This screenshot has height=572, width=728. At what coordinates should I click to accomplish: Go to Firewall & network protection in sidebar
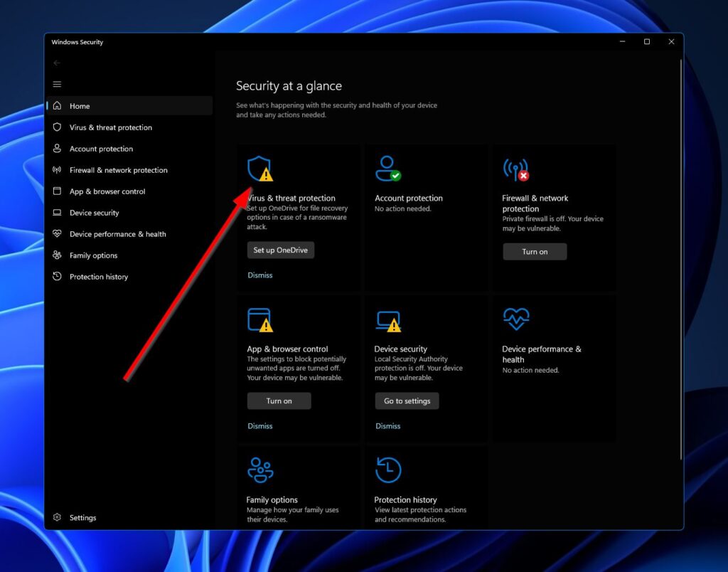118,170
